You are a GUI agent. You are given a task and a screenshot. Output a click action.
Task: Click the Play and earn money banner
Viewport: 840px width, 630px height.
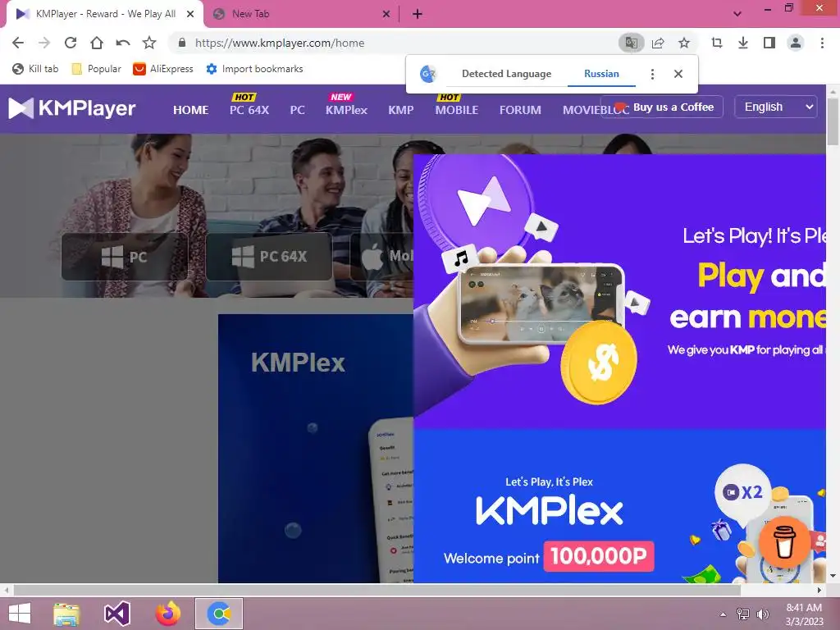(620, 291)
